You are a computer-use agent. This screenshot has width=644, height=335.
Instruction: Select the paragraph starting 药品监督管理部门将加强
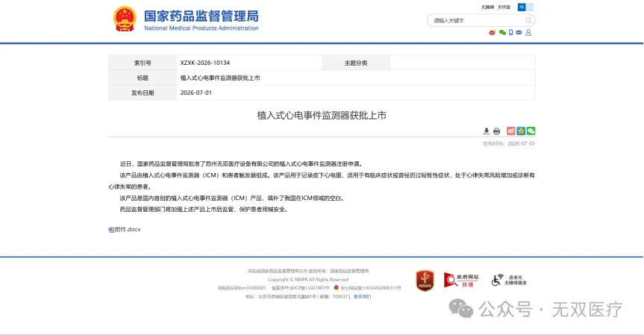click(x=204, y=210)
